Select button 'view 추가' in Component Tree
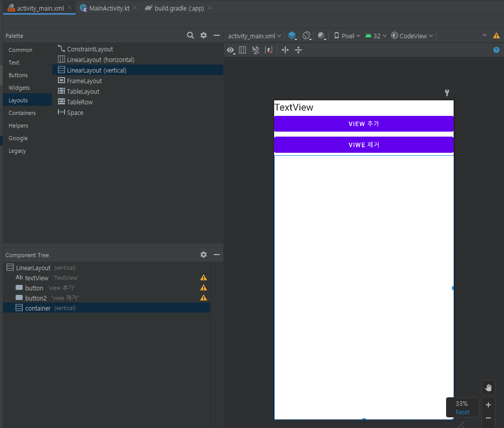 click(107, 288)
